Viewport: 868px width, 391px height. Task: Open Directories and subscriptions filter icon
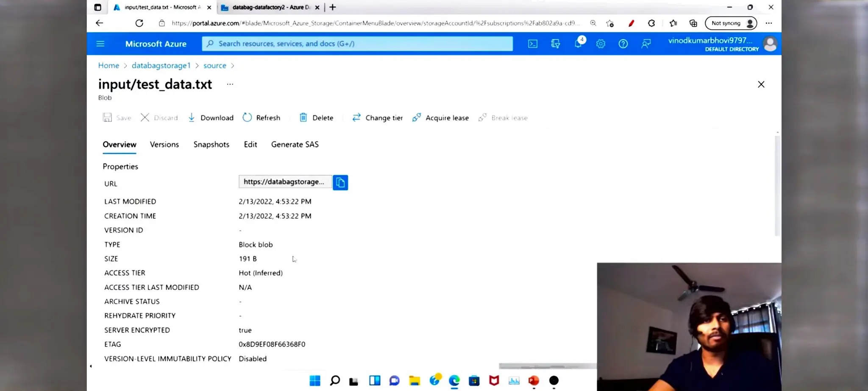(x=556, y=44)
